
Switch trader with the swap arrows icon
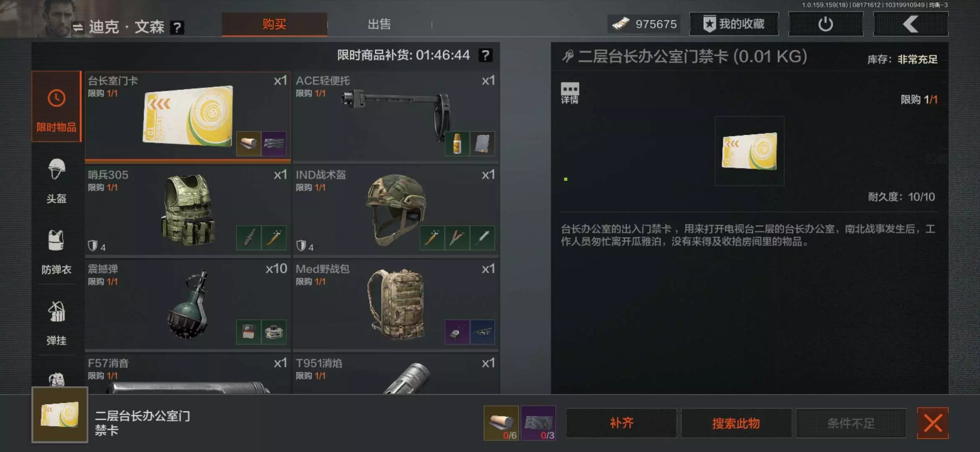[78, 28]
